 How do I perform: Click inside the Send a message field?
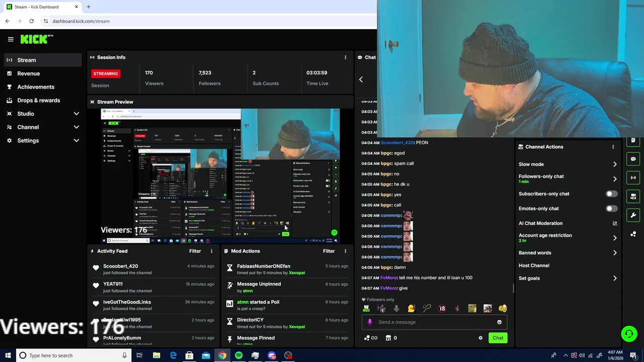(x=435, y=322)
